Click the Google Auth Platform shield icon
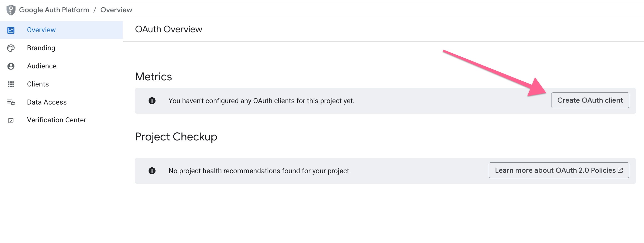Screen dimensions: 644x243 (11, 10)
